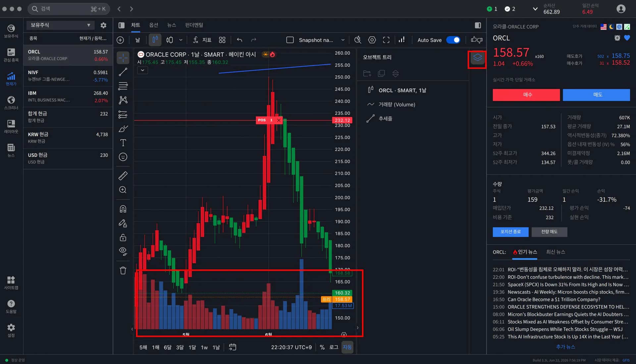Collapse the chart legend chevron
Image resolution: width=636 pixels, height=364 pixels.
(142, 70)
